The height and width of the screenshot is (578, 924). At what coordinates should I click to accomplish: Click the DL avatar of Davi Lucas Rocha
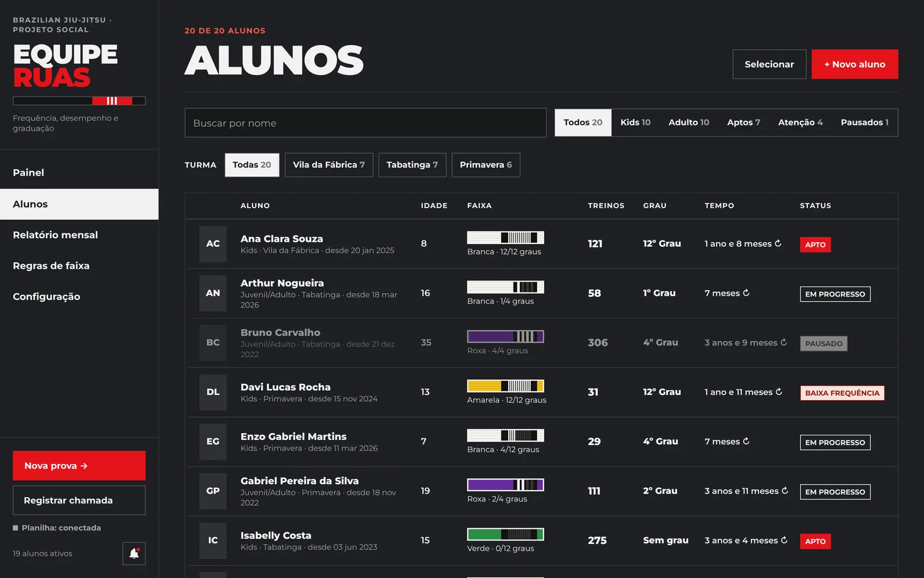coord(213,392)
